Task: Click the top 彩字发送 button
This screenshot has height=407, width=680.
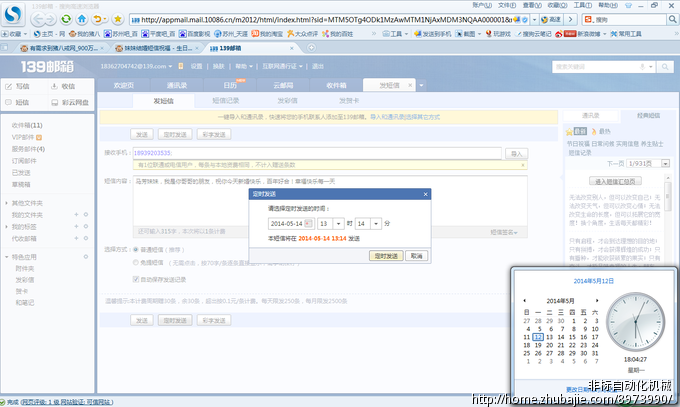Action: [x=214, y=135]
